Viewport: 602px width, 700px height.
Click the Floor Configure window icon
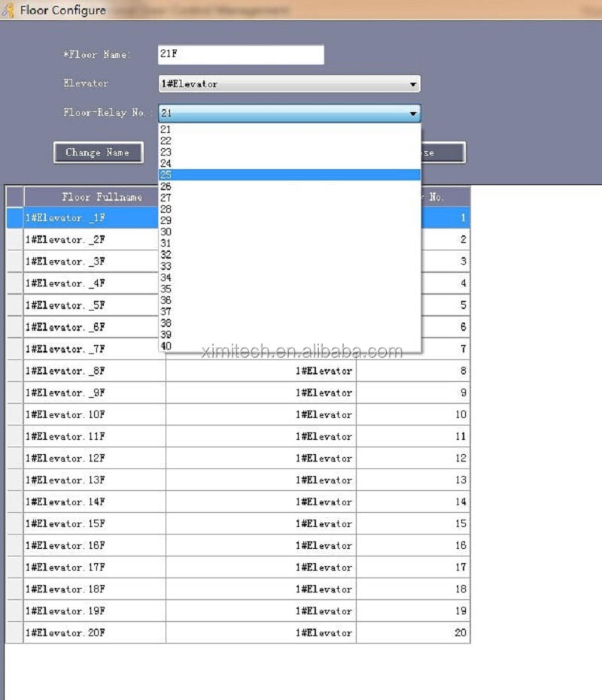tap(8, 10)
